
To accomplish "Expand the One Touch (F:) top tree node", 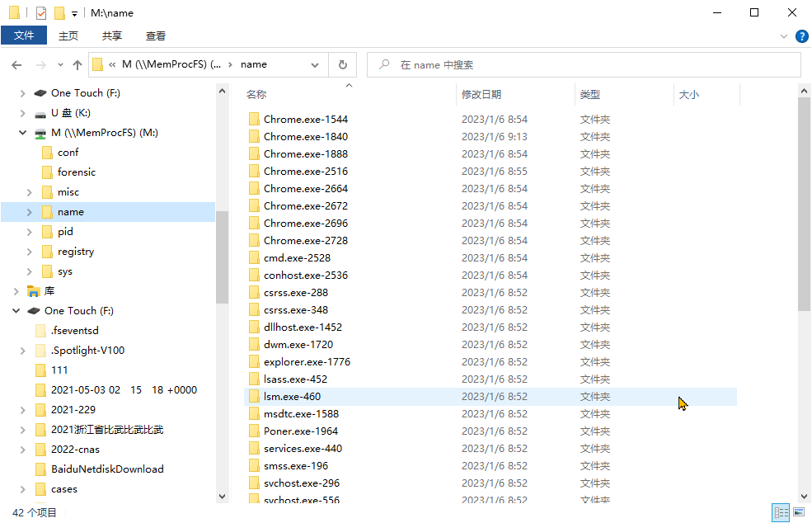I will [x=22, y=93].
